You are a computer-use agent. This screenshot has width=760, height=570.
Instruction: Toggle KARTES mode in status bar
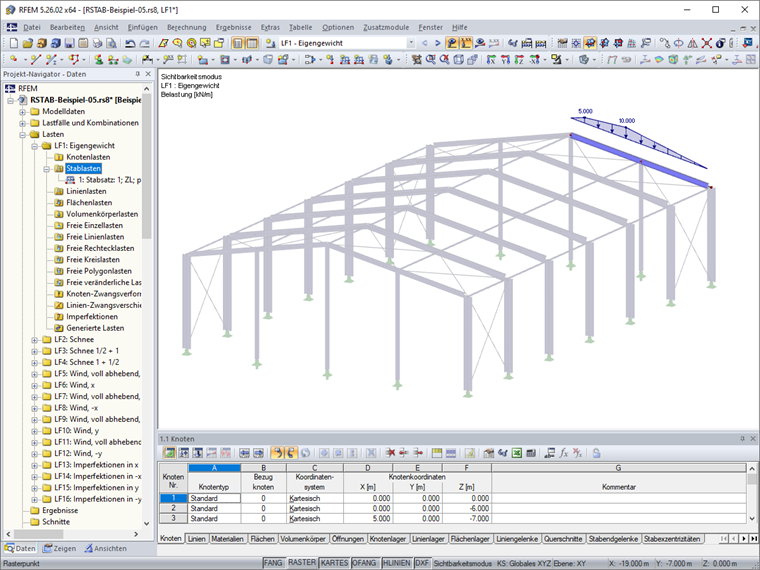tap(334, 563)
